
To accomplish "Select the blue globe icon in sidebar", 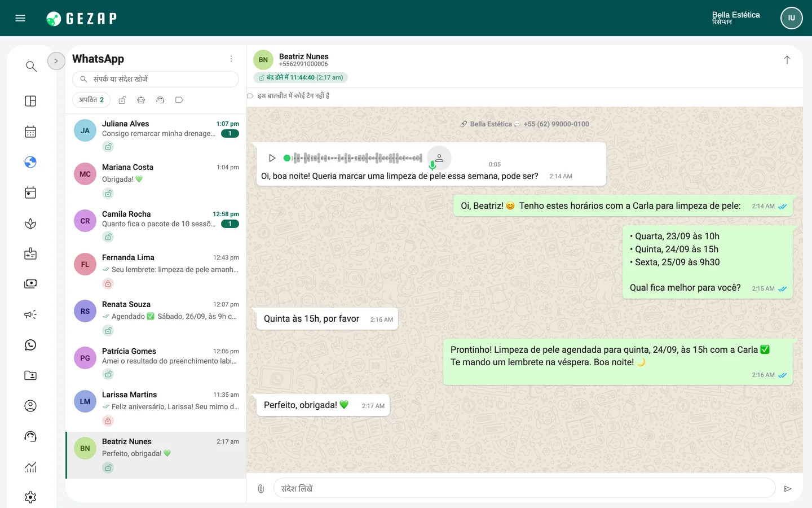I will click(x=30, y=162).
